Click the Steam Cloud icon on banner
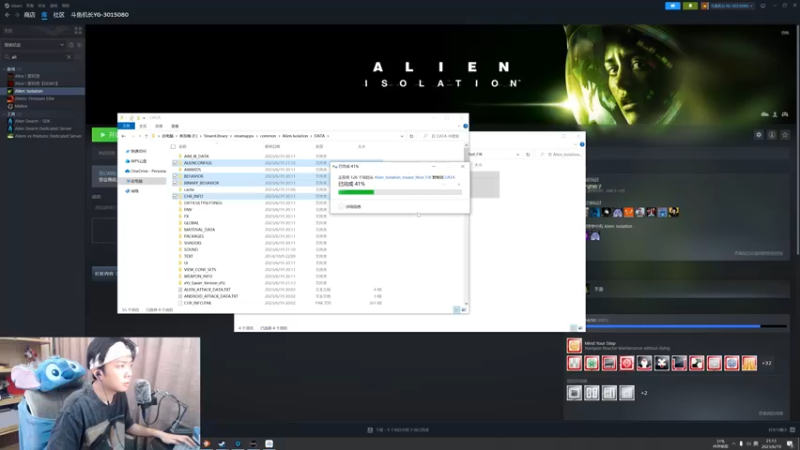This screenshot has width=800, height=450. [x=765, y=115]
